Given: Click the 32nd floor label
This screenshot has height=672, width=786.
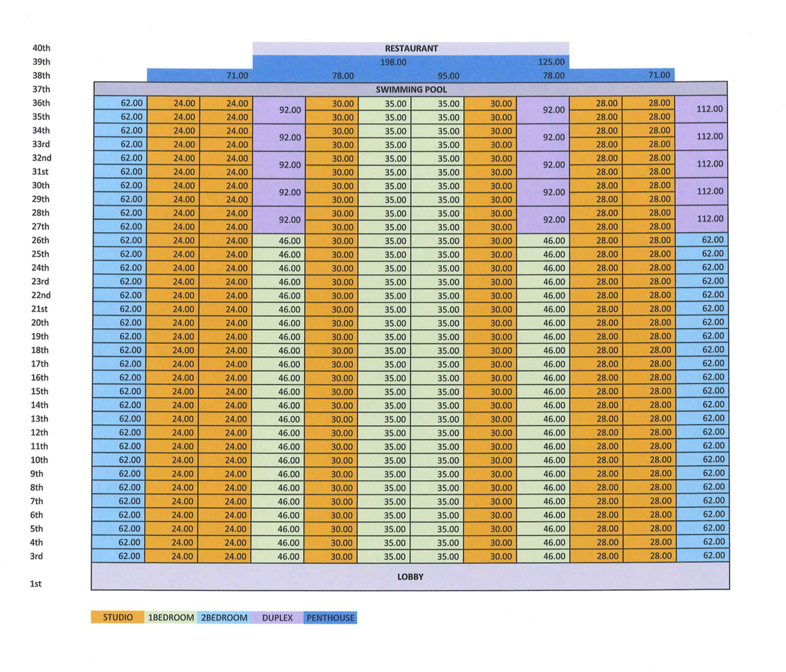Looking at the screenshot, I should click(42, 158).
